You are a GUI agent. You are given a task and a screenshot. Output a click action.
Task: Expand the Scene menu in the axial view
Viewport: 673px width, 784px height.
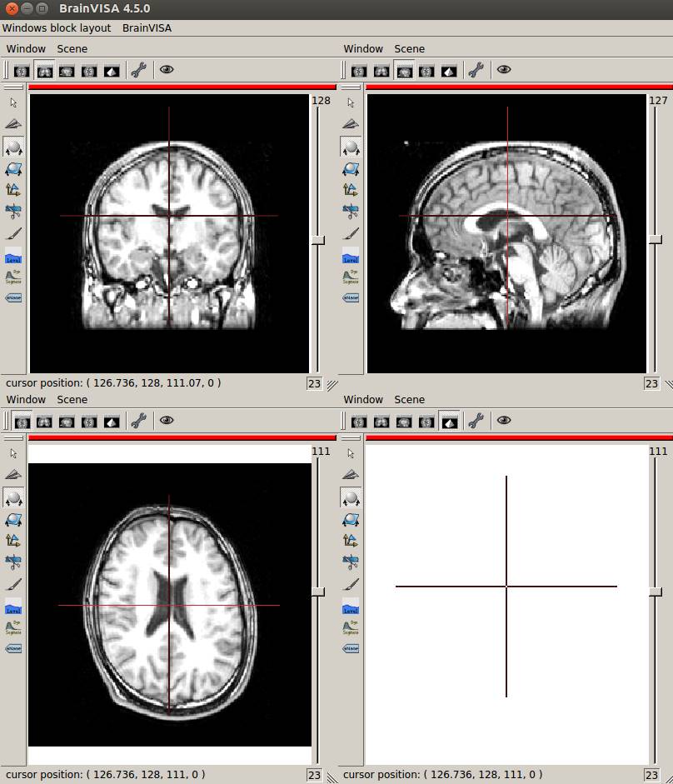[72, 399]
